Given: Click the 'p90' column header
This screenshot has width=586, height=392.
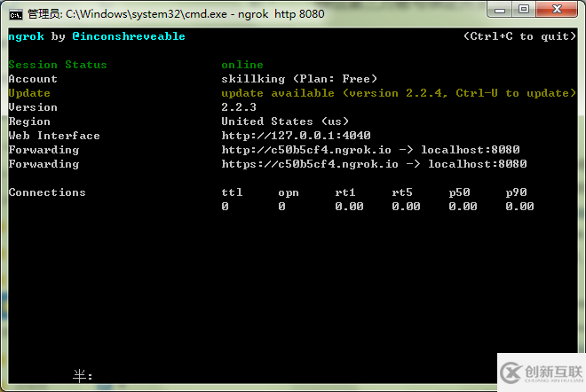Looking at the screenshot, I should (516, 192).
